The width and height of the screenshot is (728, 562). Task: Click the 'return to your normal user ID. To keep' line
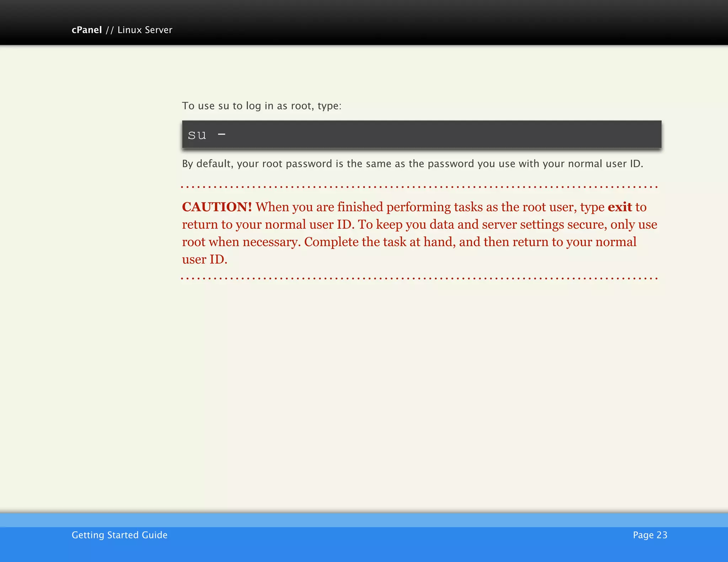pyautogui.click(x=419, y=225)
